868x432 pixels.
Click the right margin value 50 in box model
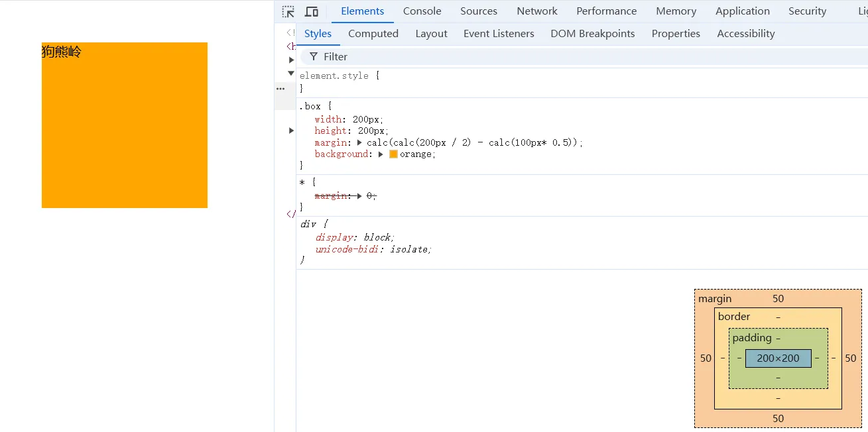[851, 358]
